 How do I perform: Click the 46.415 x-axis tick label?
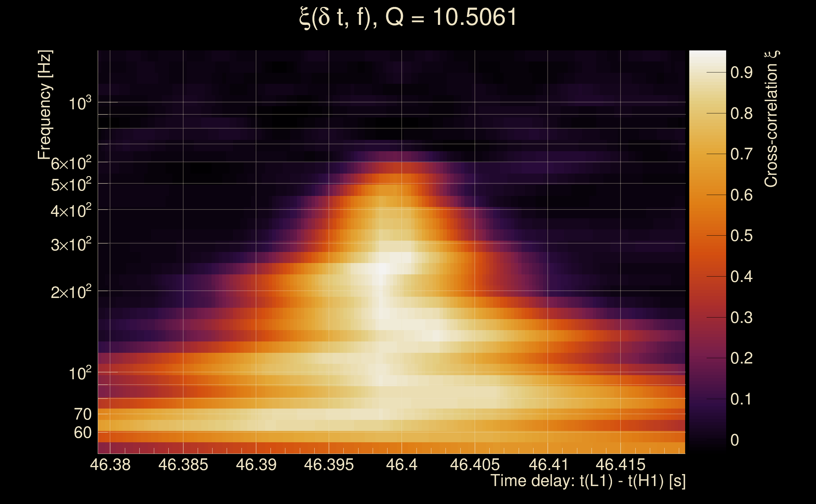[x=620, y=465]
